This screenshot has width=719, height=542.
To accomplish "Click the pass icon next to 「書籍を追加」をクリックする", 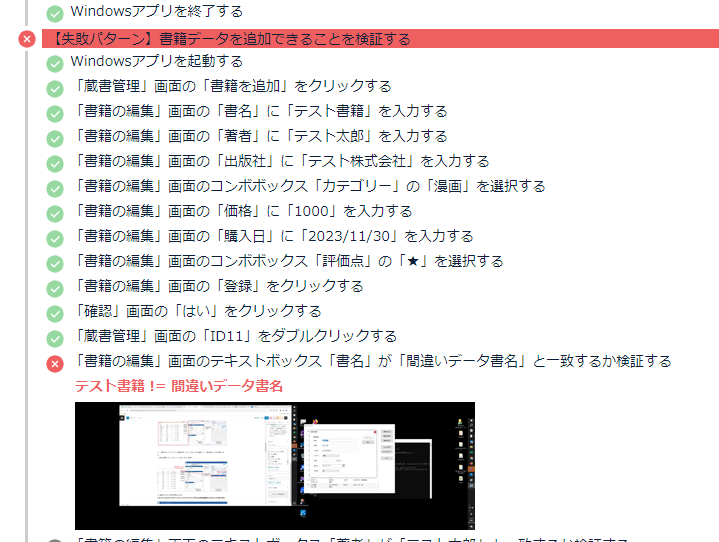I will [55, 88].
